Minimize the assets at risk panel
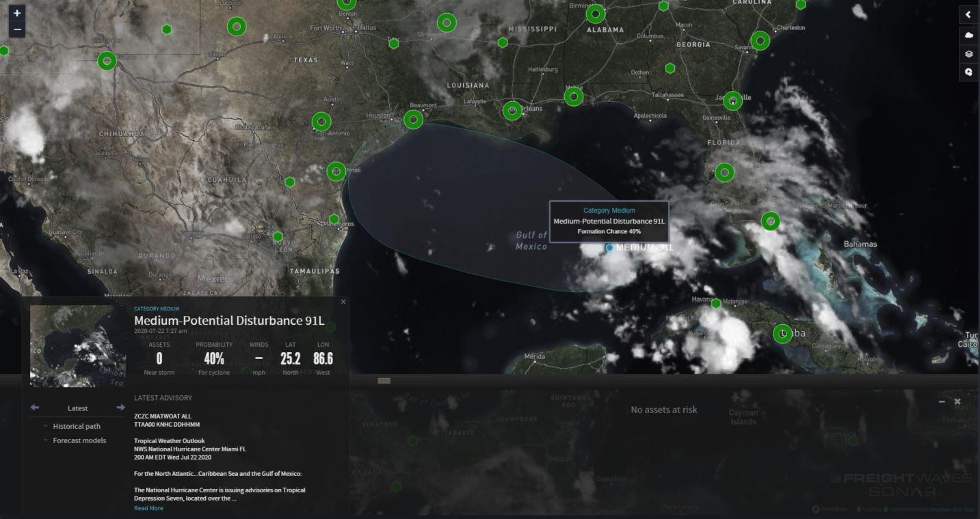980x519 pixels. tap(942, 402)
